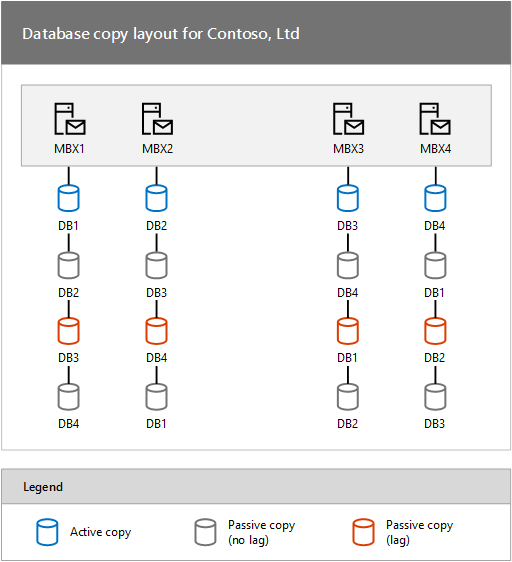512x562 pixels.
Task: Click the bottom DB1 label under MBX2
Action: coord(156,424)
